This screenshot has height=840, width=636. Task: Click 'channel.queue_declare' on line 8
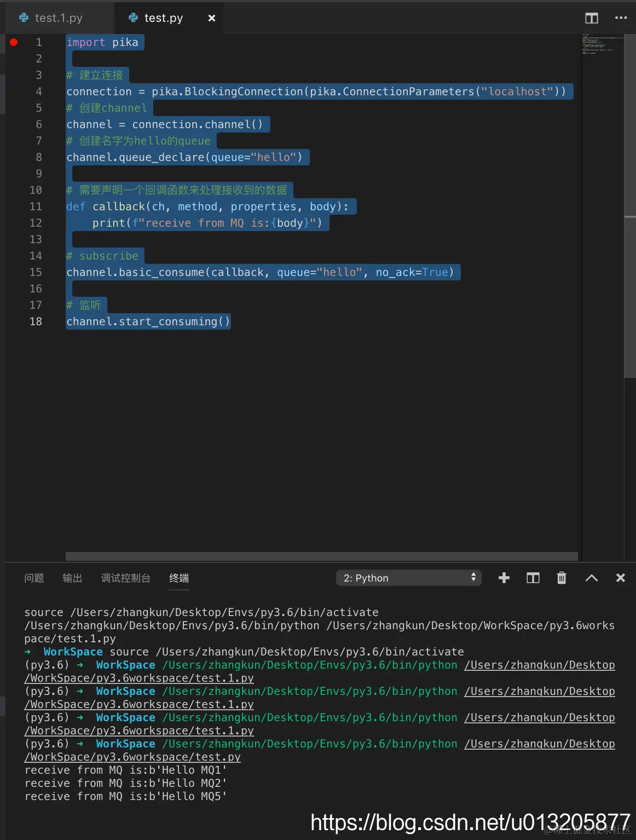(x=135, y=157)
